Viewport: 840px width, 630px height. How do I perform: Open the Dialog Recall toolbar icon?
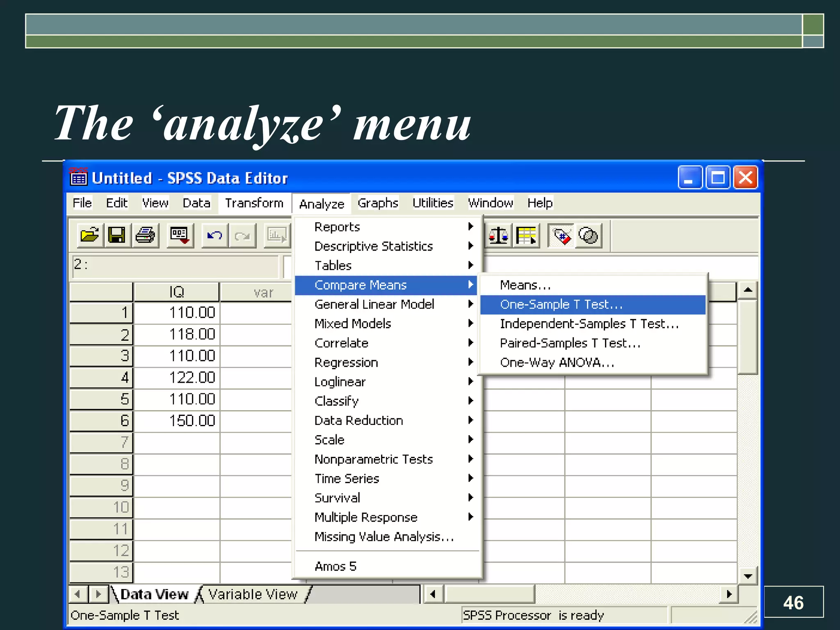point(180,235)
